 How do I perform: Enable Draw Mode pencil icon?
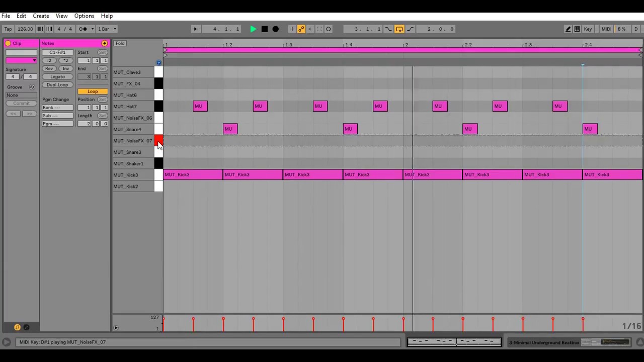tap(568, 29)
